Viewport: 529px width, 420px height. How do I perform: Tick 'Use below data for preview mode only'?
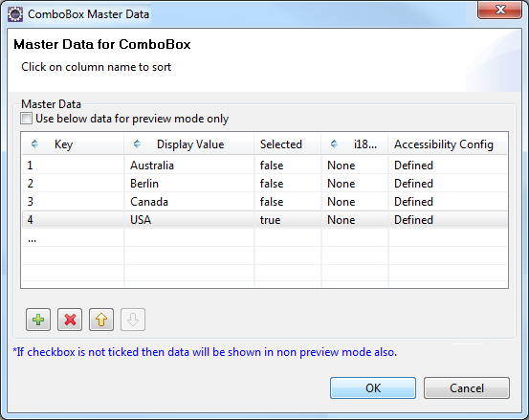pos(27,119)
